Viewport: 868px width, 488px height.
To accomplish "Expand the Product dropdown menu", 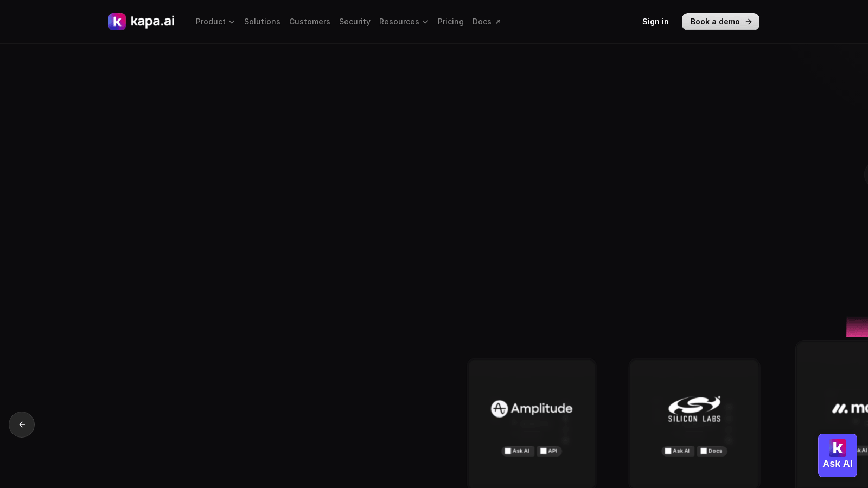I will (215, 22).
